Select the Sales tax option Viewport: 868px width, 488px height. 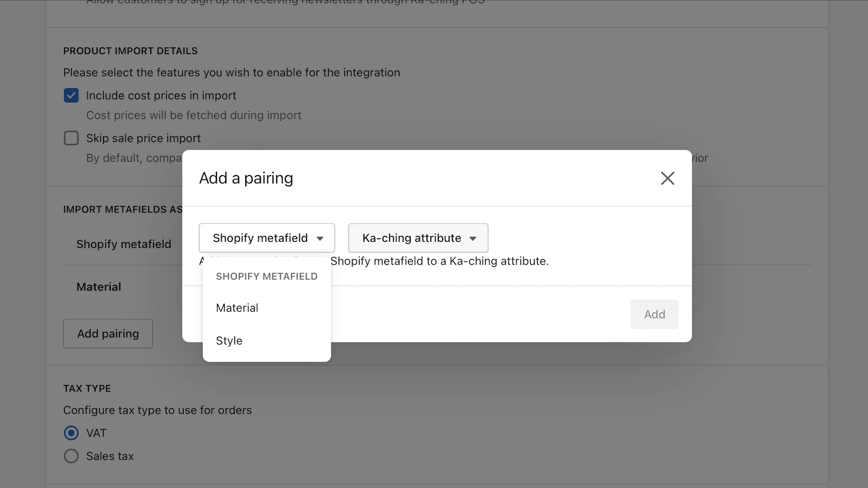(71, 456)
